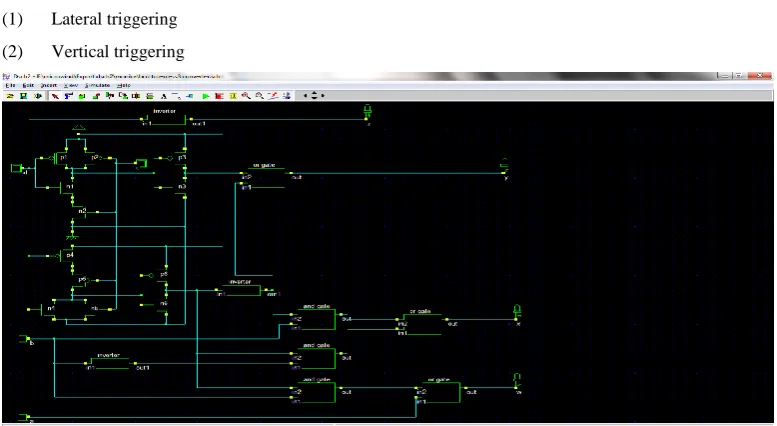Select the or gate driving output x
Screen dimensions: 777x426
[420, 323]
